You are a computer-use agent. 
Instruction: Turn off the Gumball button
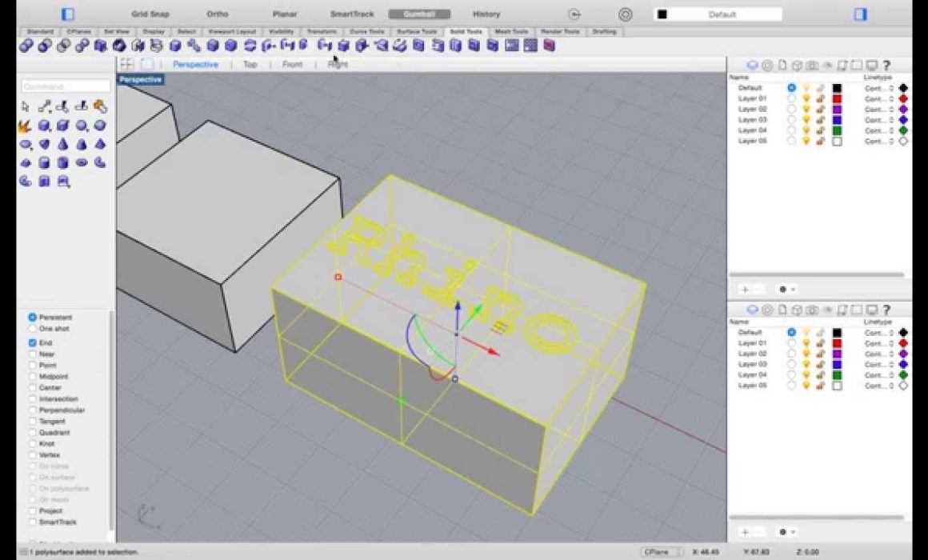419,14
